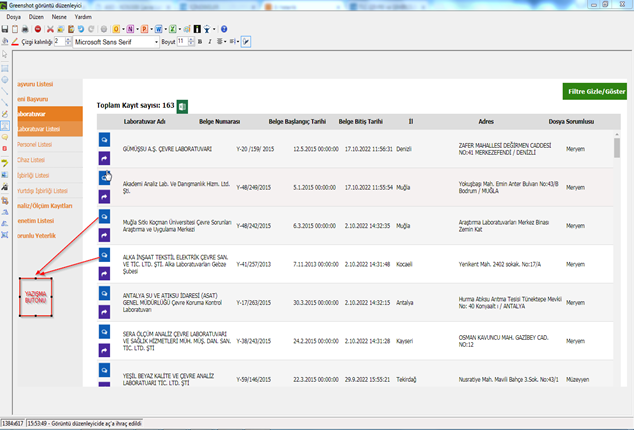Image resolution: width=634 pixels, height=430 pixels.
Task: Open the Dosya menu
Action: pyautogui.click(x=14, y=17)
